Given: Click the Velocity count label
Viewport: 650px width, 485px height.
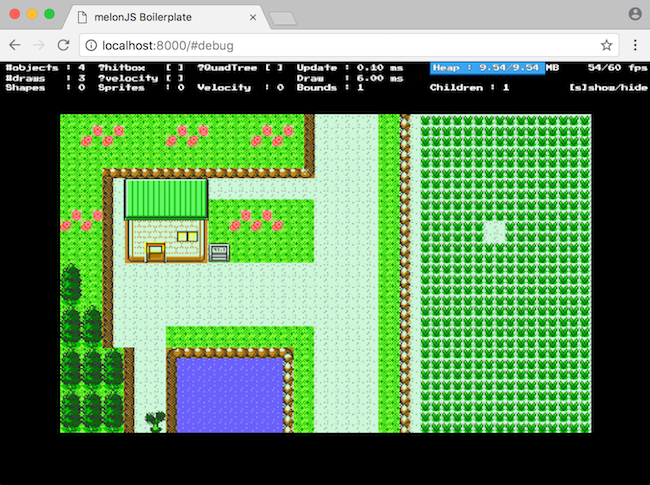Looking at the screenshot, I should (x=240, y=87).
